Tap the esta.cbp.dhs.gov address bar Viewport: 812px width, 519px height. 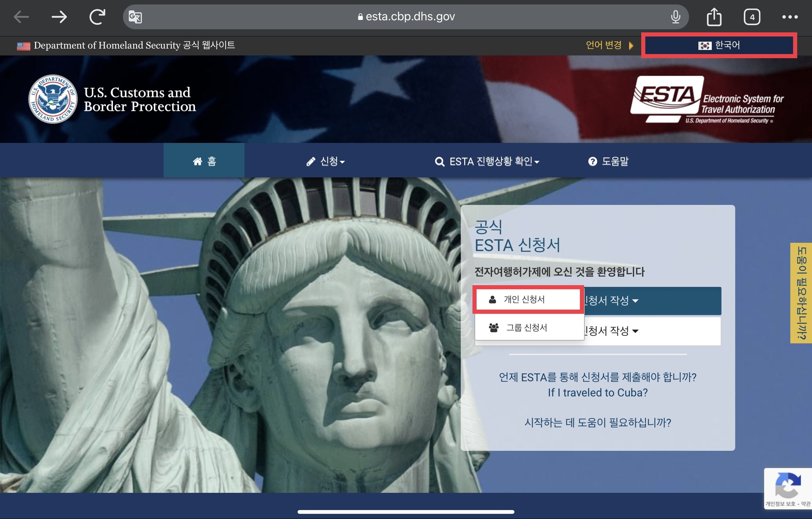pyautogui.click(x=406, y=17)
